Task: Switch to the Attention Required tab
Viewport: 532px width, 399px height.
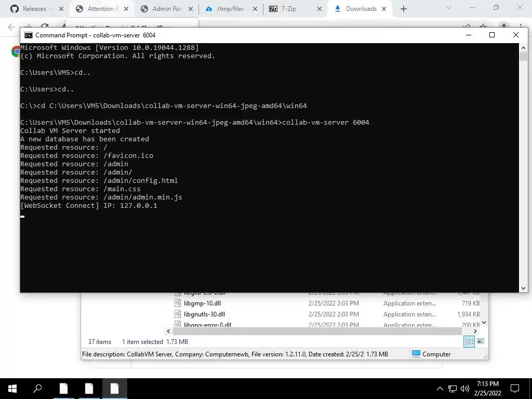Action: (102, 9)
